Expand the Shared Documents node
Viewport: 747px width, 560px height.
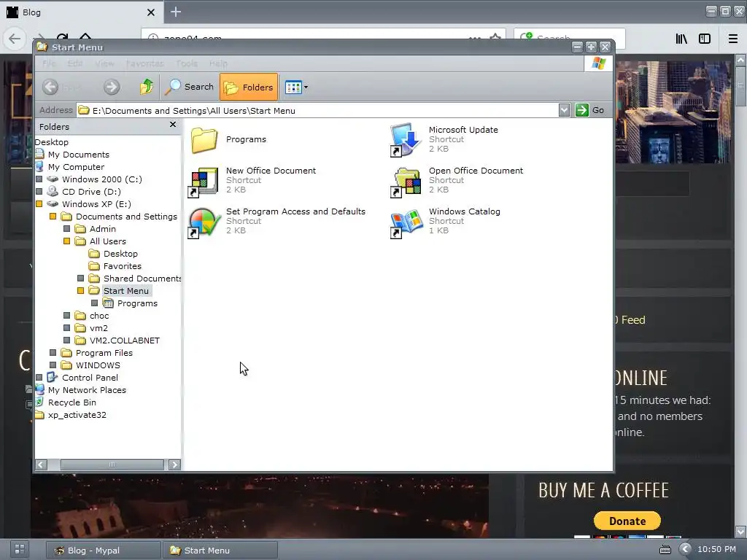(x=80, y=279)
